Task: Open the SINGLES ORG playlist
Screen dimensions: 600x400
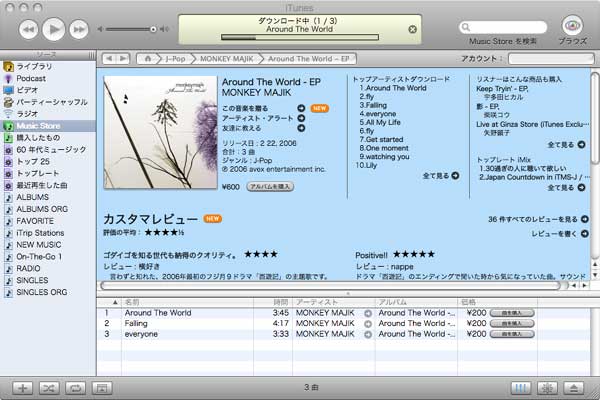Action: 48,292
